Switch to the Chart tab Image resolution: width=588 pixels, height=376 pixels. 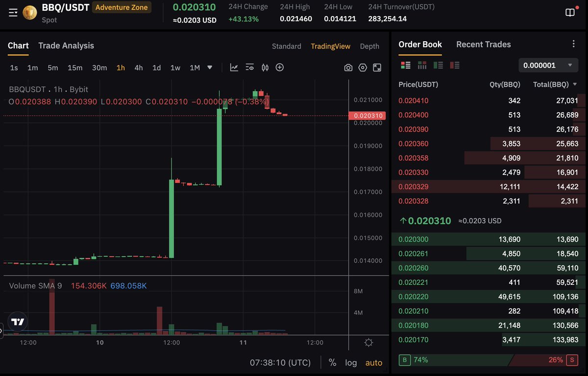18,46
